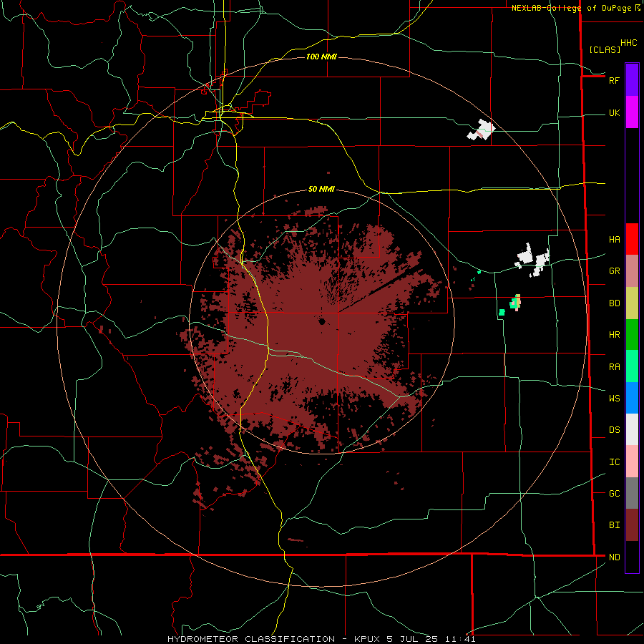Click the gray GC legend swatch
This screenshot has width=644, height=644.
coord(632,493)
